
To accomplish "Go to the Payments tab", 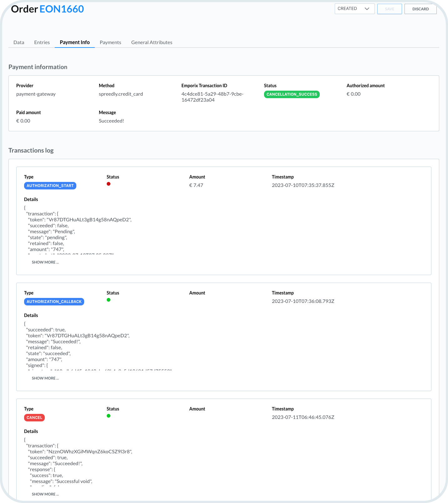I will [x=110, y=43].
